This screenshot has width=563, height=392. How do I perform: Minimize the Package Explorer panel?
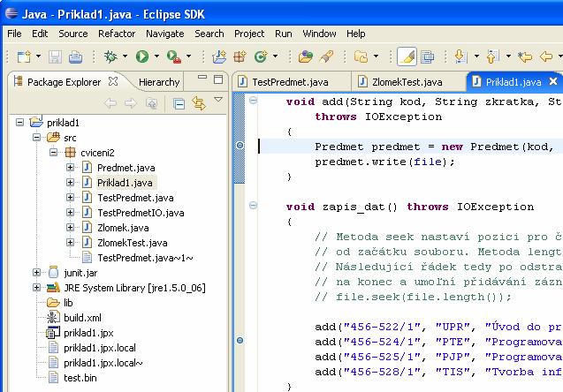click(x=202, y=77)
